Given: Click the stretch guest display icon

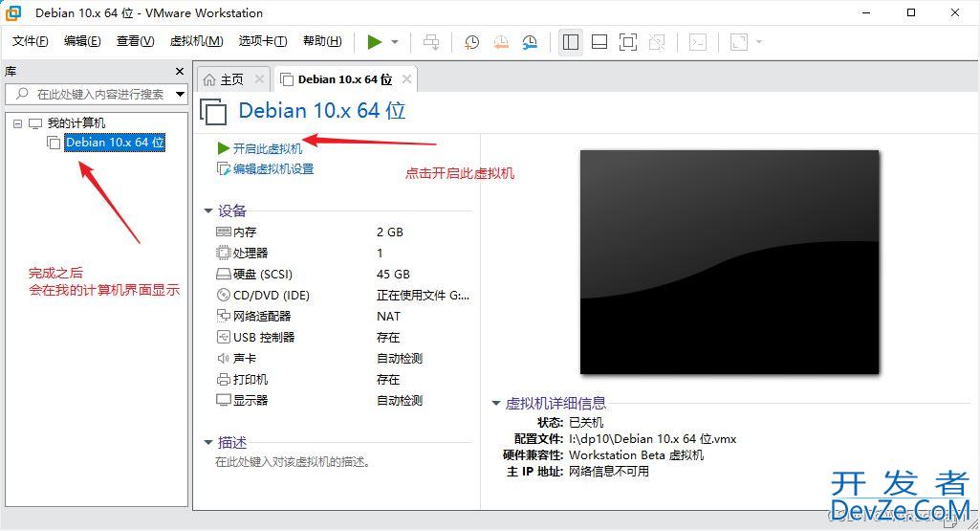Looking at the screenshot, I should [739, 42].
